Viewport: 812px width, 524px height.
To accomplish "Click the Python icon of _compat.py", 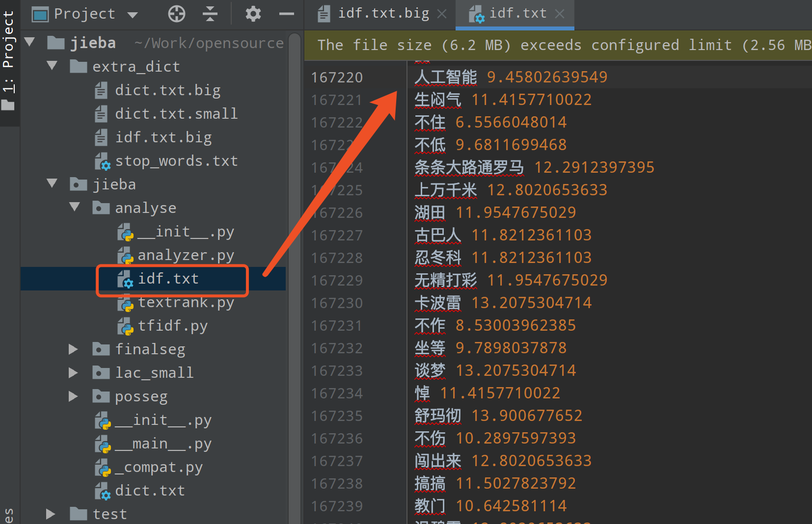I will [103, 468].
